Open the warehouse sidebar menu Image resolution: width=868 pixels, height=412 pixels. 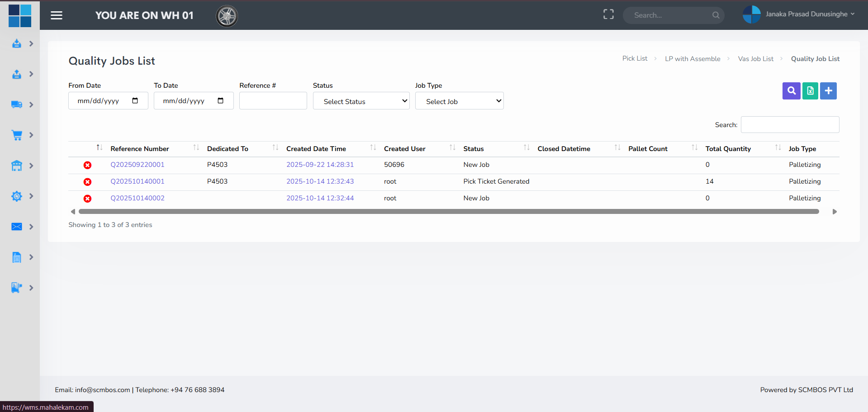(17, 166)
